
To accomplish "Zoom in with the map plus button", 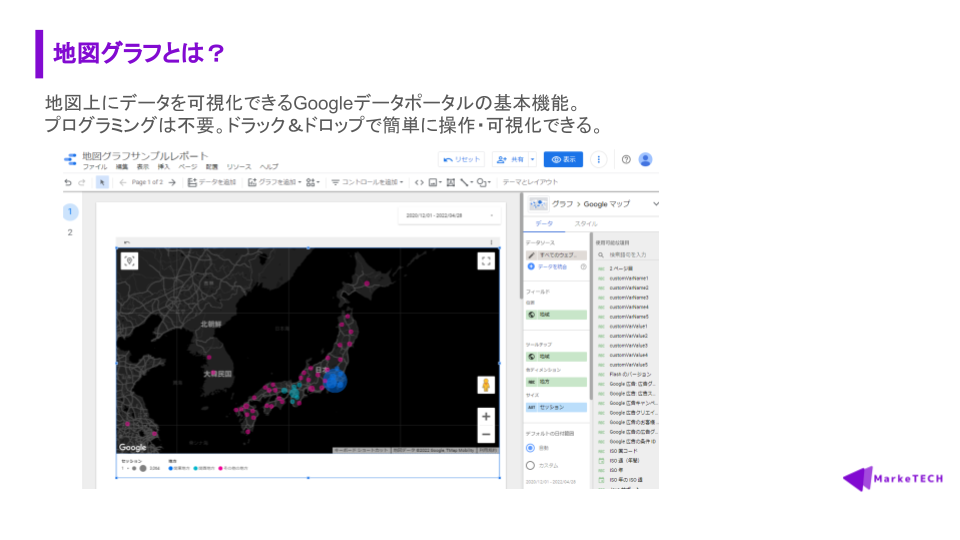I will coord(486,416).
